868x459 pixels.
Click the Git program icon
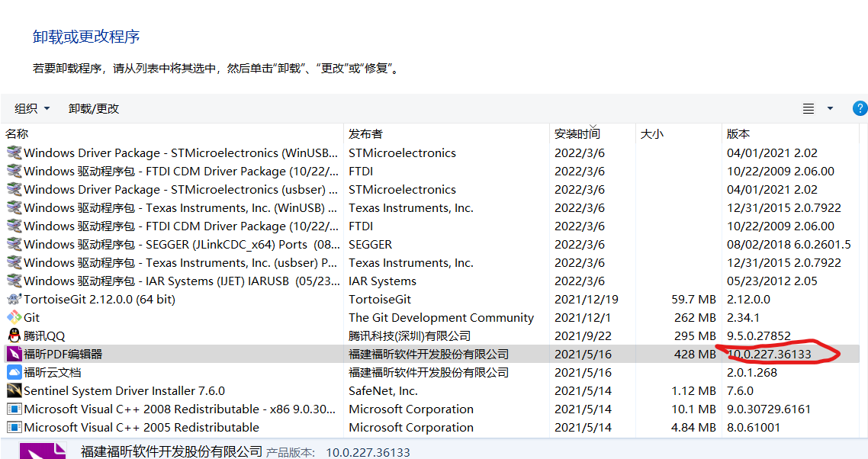(14, 318)
